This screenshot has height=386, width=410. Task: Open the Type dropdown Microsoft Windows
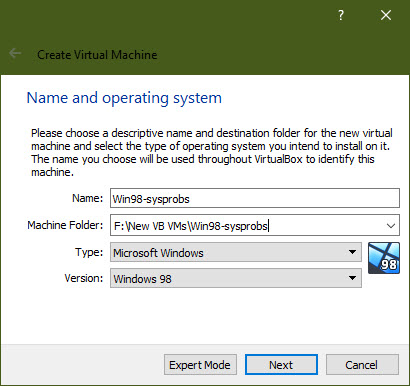click(x=236, y=252)
